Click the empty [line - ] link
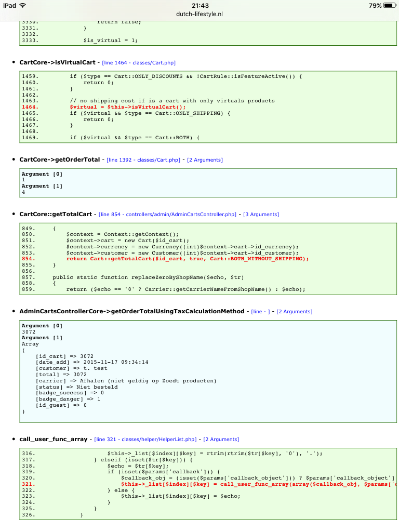The image size is (399, 532). [x=261, y=312]
